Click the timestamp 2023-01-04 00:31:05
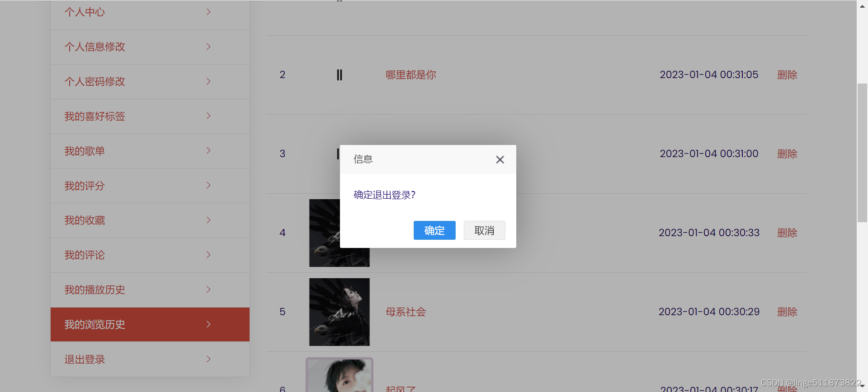This screenshot has width=868, height=392. pyautogui.click(x=709, y=75)
